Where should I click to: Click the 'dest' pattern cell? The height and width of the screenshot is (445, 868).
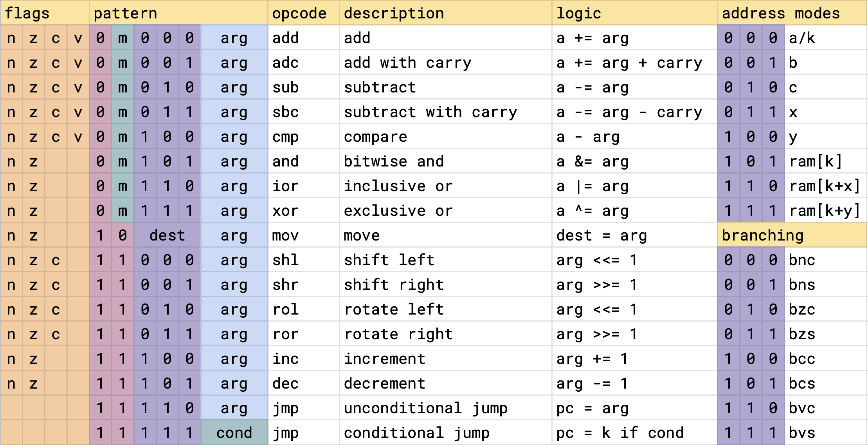click(167, 235)
